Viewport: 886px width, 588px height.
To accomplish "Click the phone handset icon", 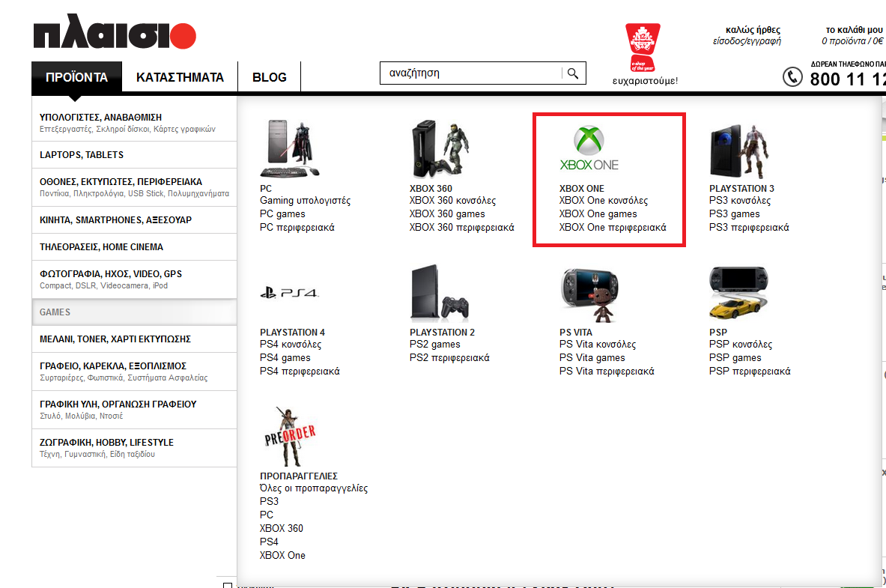I will click(x=792, y=77).
